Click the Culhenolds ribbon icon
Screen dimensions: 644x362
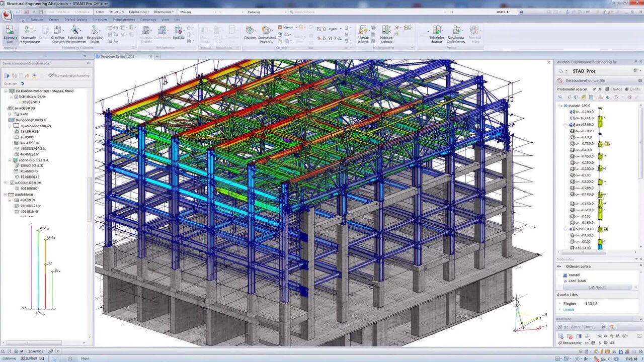[x=162, y=32]
